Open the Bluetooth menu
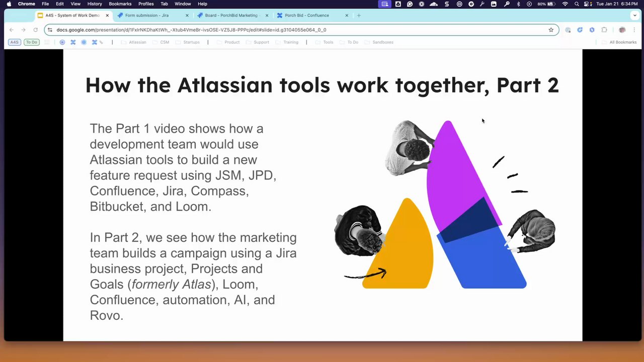This screenshot has width=644, height=362. coord(518,4)
